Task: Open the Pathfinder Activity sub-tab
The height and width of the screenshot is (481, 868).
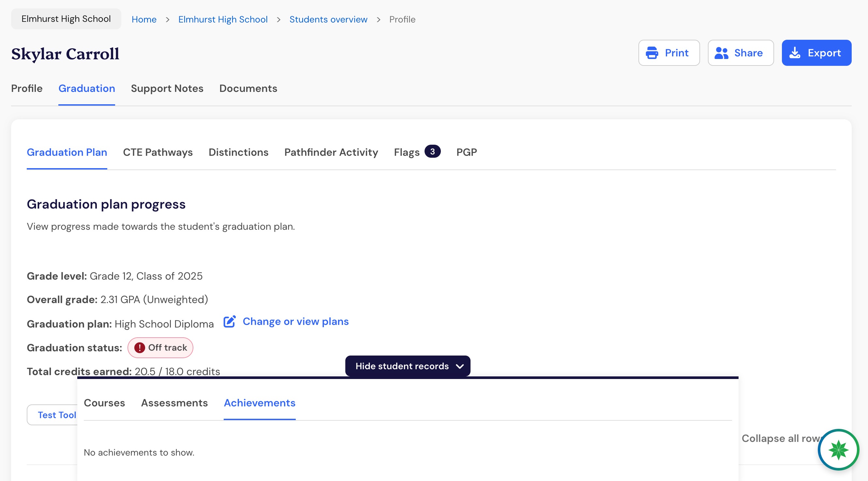Action: point(331,152)
